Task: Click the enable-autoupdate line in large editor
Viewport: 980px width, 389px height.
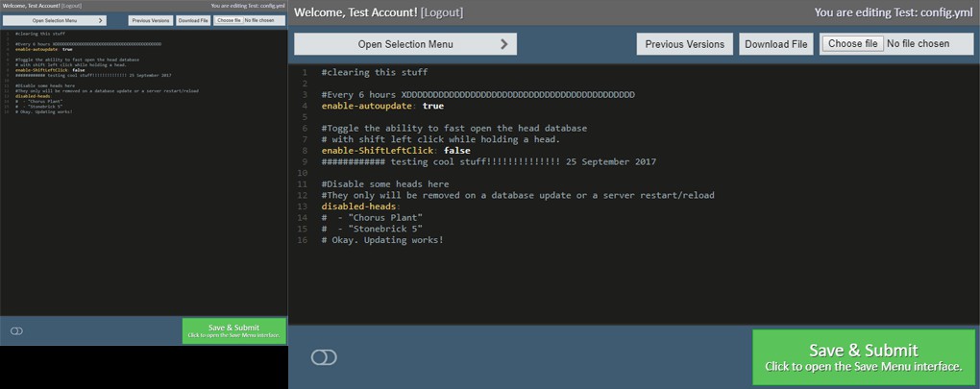Action: tap(382, 107)
